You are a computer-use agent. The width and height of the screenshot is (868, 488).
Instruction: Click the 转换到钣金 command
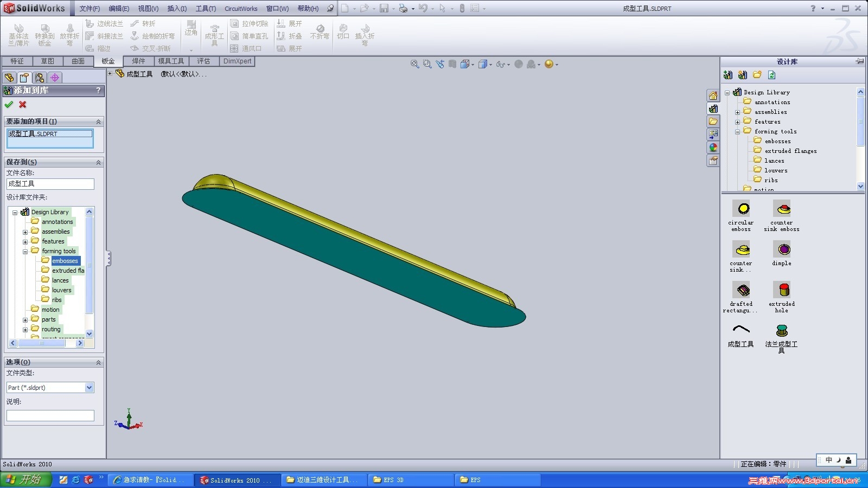point(44,35)
